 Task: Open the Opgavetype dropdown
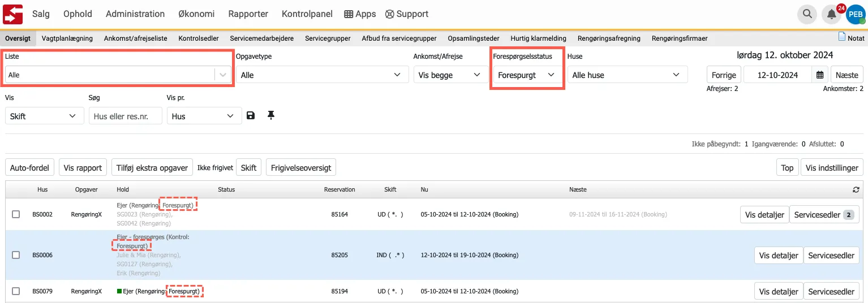(x=321, y=75)
